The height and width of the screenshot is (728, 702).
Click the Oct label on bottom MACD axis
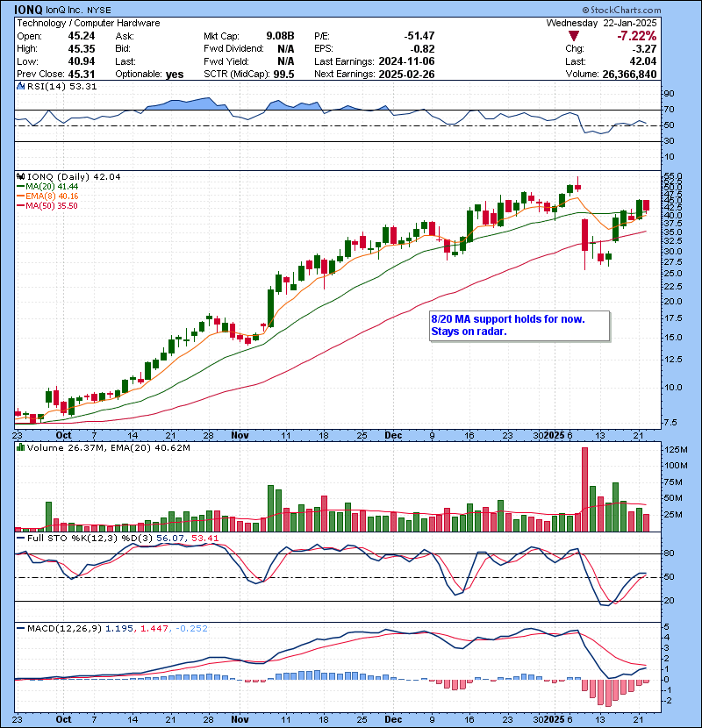[63, 719]
